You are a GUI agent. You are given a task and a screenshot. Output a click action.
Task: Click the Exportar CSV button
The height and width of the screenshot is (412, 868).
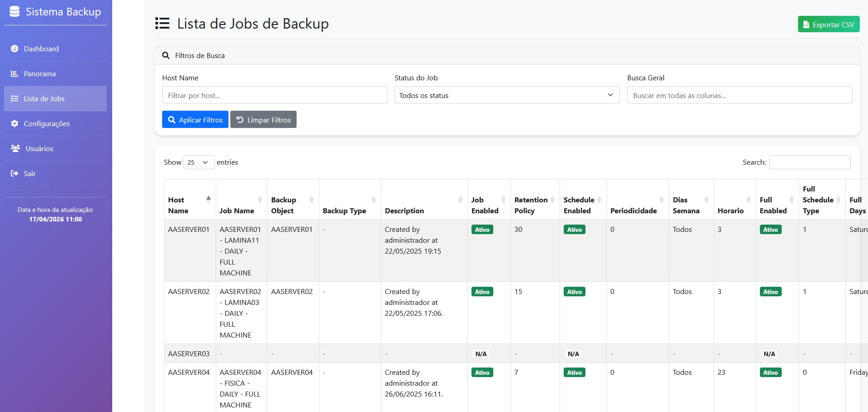point(828,25)
